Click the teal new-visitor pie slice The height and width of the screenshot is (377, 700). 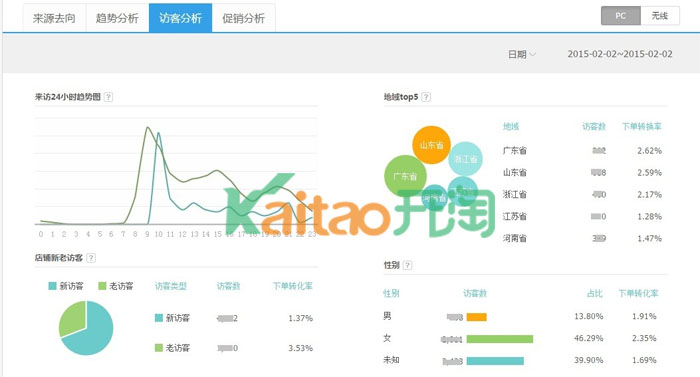(x=94, y=333)
